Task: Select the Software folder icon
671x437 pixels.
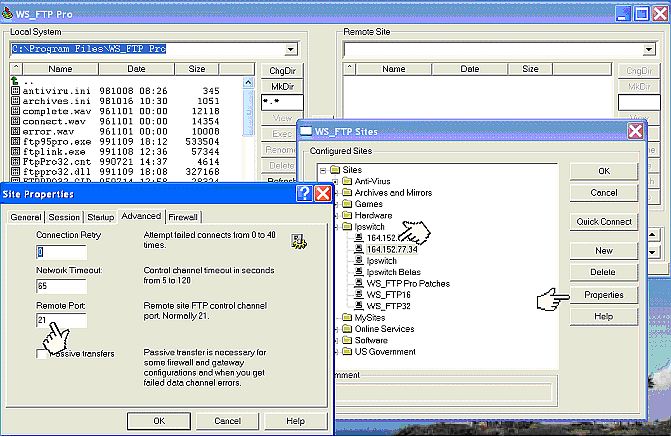Action: click(x=347, y=340)
